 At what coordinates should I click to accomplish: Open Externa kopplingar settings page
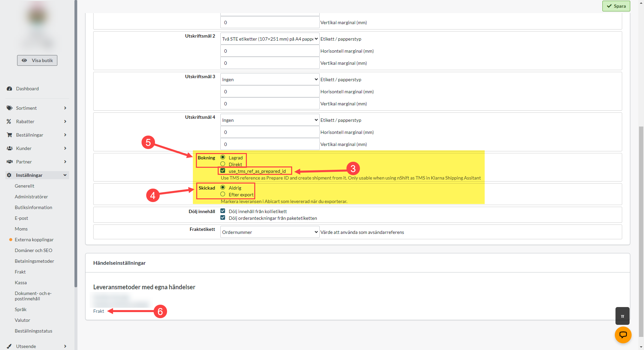click(34, 240)
